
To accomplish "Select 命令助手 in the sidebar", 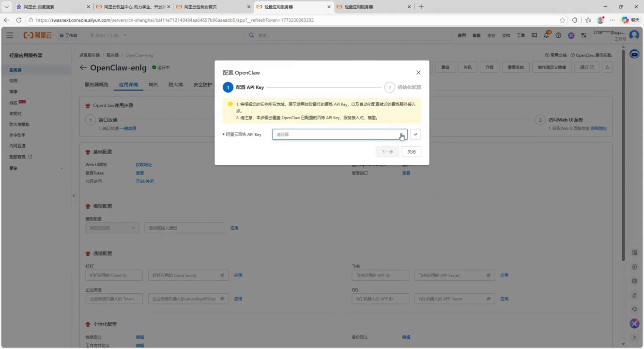I will pos(17,135).
